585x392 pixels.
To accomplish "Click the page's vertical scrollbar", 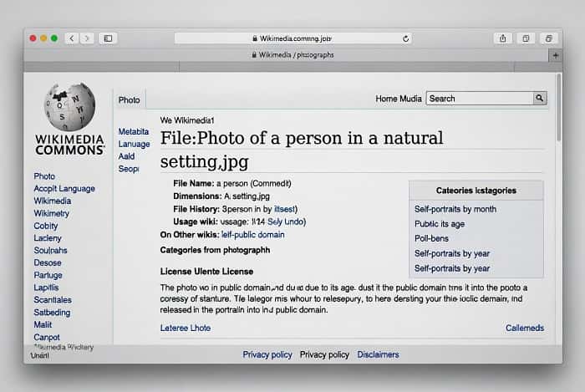I will tap(558, 109).
